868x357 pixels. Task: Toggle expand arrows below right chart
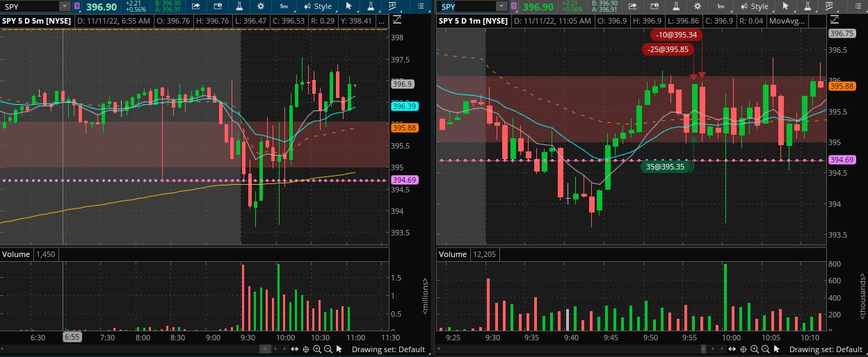[734, 349]
